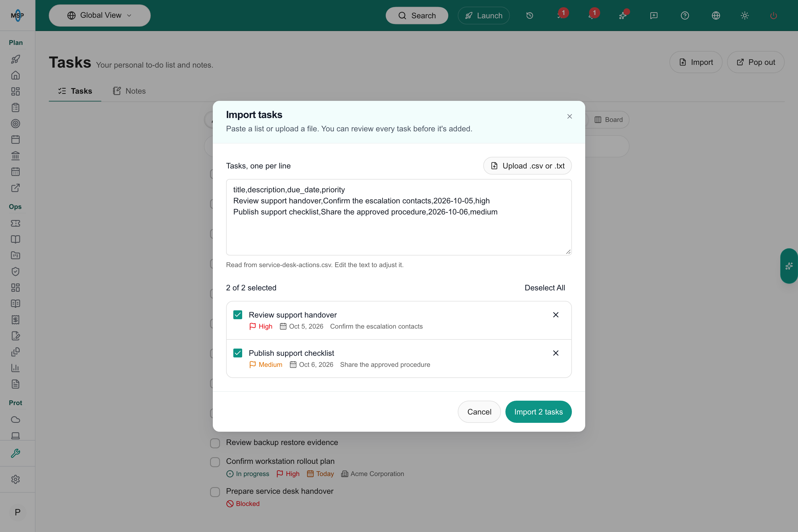The width and height of the screenshot is (798, 532).
Task: Click the Acme Corporation label
Action: click(x=372, y=474)
